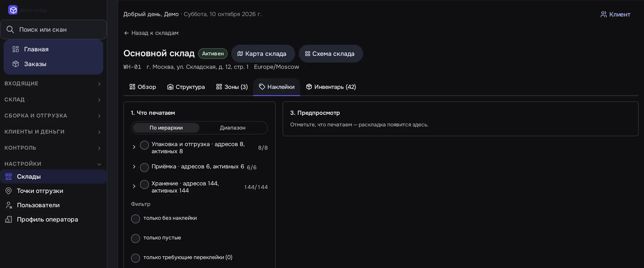Screen dimensions: 644x268
Task: Click the Точки отгрузки pin icon
Action: [8, 191]
